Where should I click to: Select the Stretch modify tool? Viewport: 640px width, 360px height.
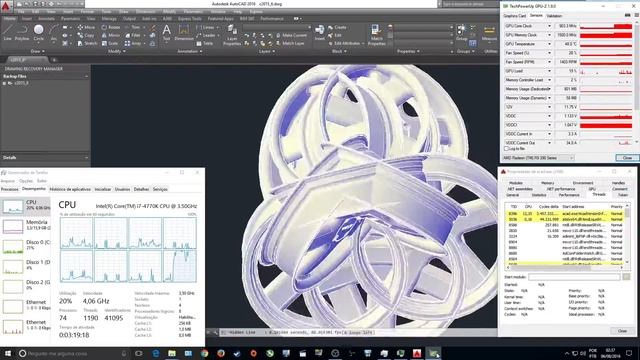pyautogui.click(x=87, y=43)
